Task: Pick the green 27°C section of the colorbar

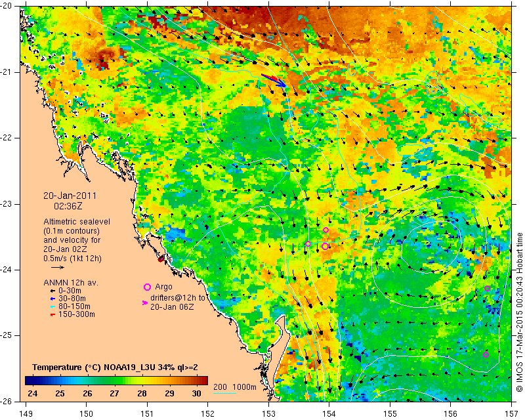Action: pos(114,381)
